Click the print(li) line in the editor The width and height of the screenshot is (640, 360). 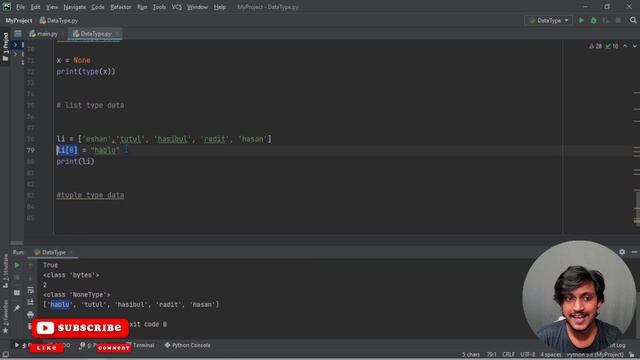(76, 162)
